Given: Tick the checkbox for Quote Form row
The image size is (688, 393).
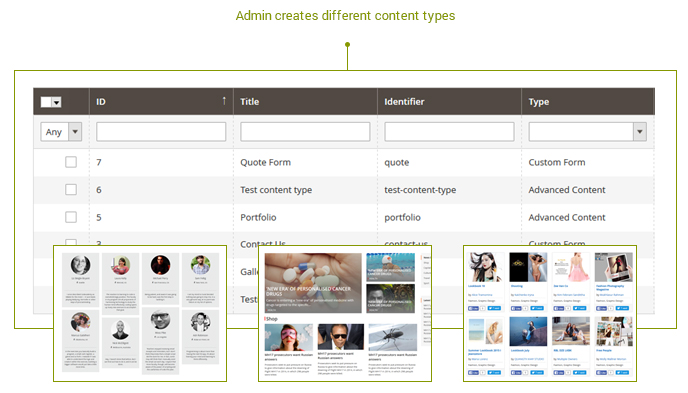Looking at the screenshot, I should click(x=71, y=162).
